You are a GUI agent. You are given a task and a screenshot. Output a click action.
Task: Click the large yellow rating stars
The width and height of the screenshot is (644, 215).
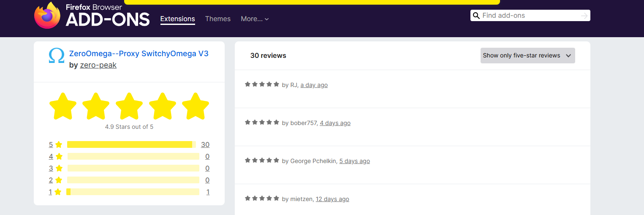[x=129, y=106]
